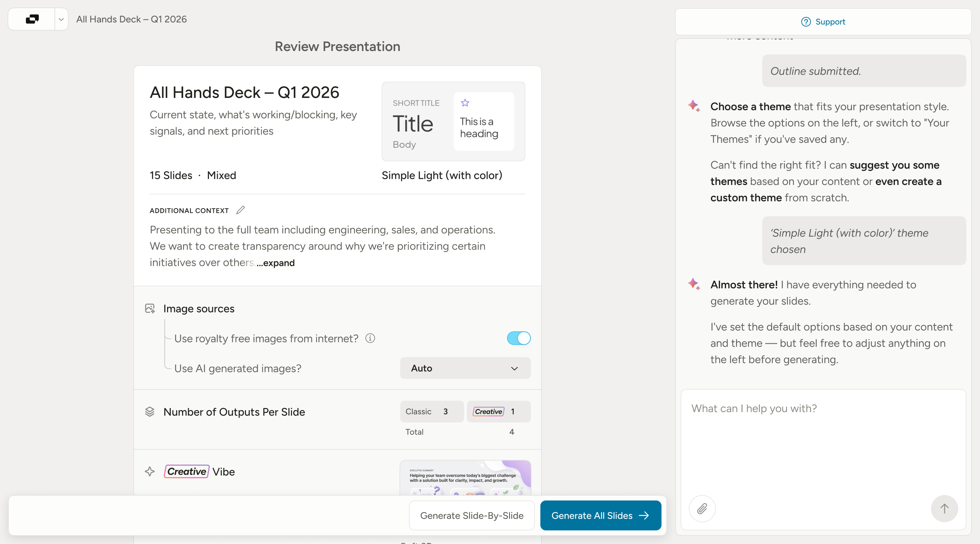The image size is (980, 544).
Task: Click the 'Review Presentation' heading
Action: coord(338,46)
